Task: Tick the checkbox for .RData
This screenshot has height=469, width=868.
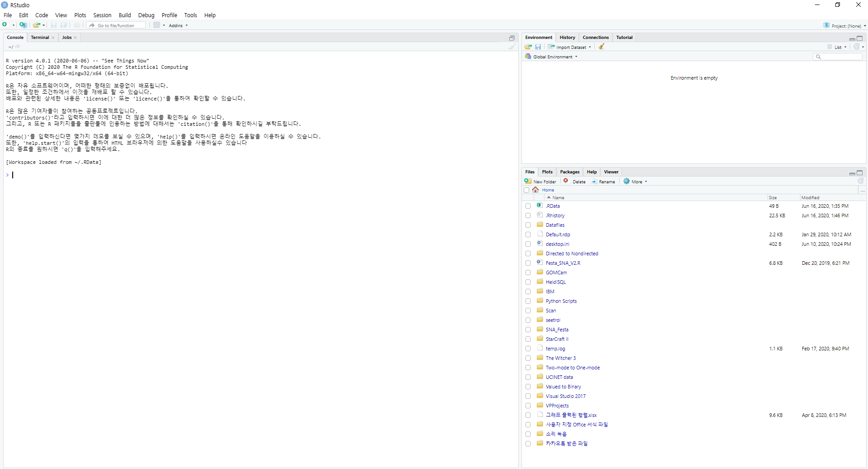Action: point(528,206)
